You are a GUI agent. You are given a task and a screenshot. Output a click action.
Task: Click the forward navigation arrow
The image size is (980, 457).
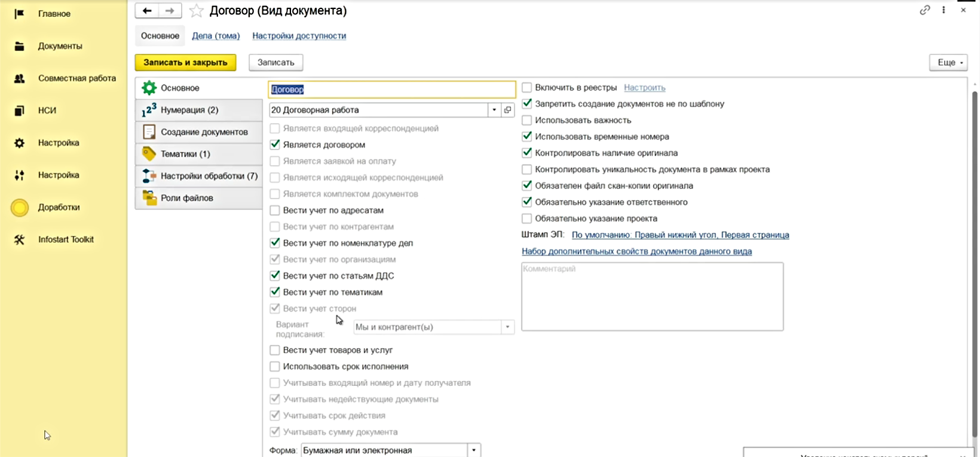point(170,11)
